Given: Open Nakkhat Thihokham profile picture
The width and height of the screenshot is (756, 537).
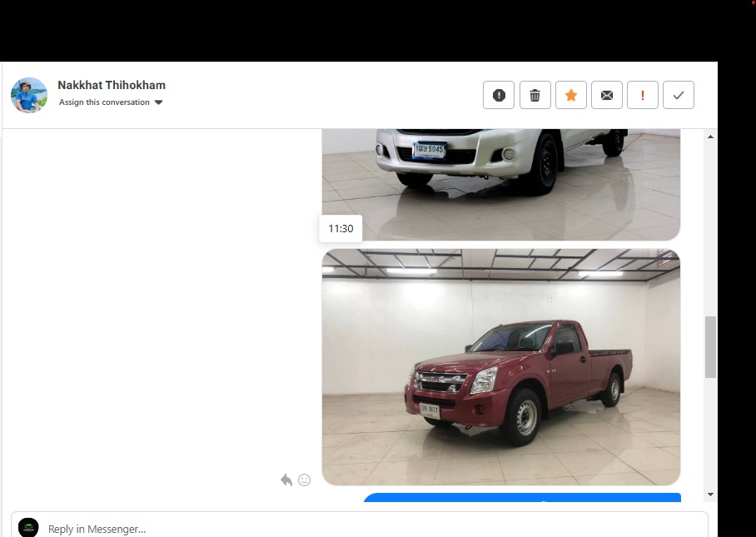Looking at the screenshot, I should click(29, 95).
